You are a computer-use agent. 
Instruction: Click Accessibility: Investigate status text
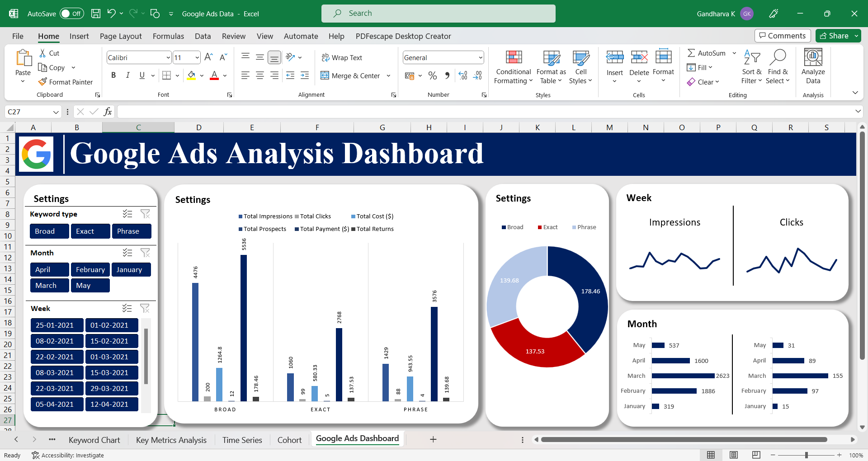68,455
